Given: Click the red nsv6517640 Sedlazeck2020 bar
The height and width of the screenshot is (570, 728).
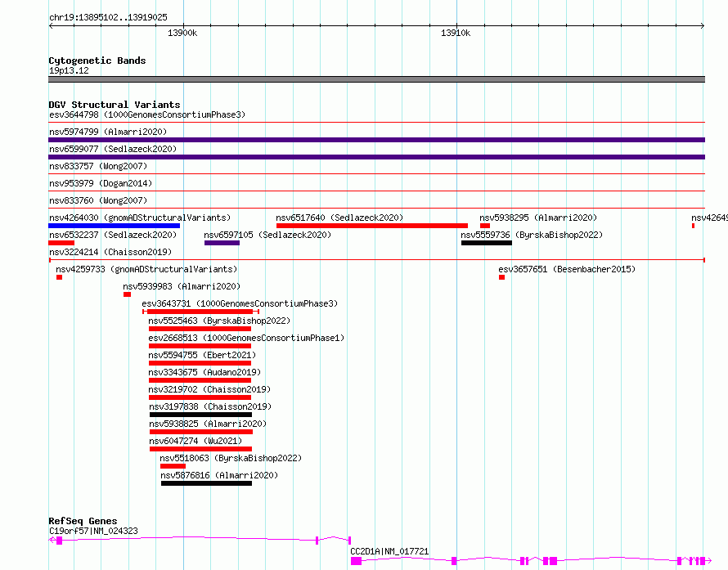Looking at the screenshot, I should [372, 226].
